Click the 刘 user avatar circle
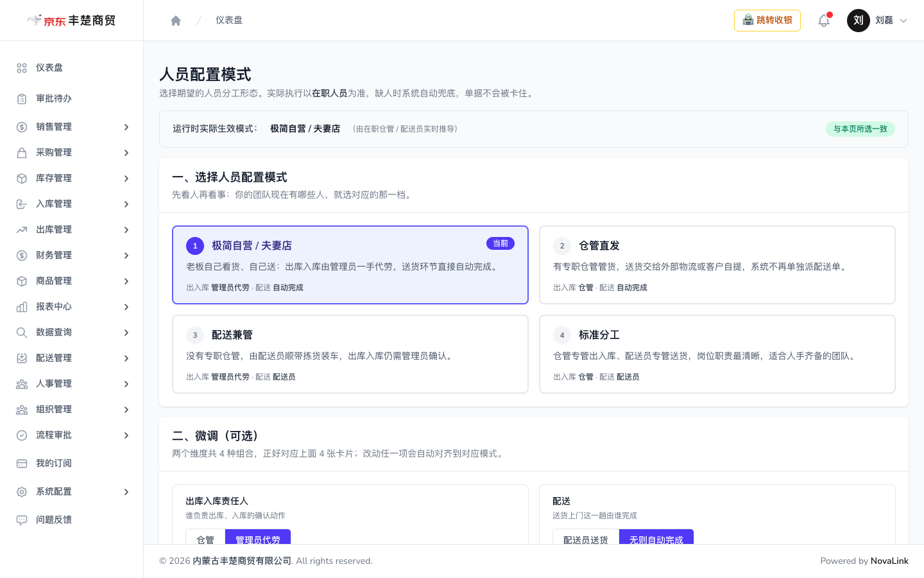Viewport: 924px width, 578px height. [x=859, y=21]
